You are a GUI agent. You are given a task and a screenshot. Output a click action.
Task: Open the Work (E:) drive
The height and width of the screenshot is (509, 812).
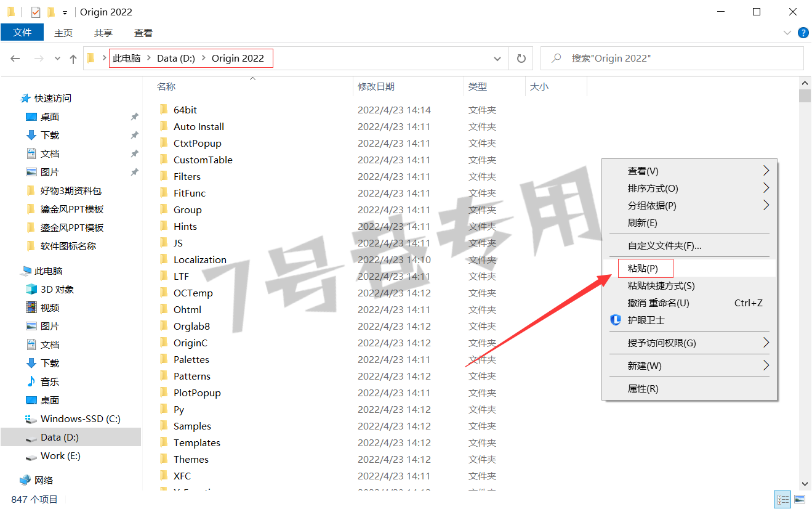tap(60, 455)
